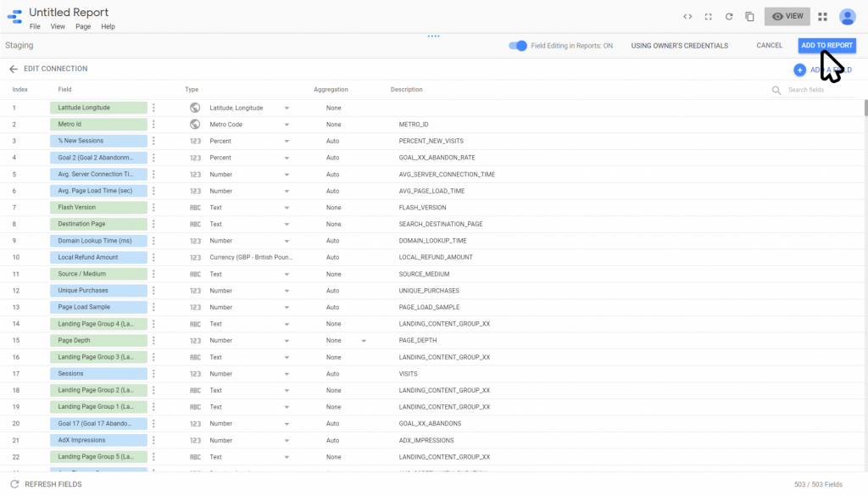Viewport: 868px width, 496px height.
Task: Open the File menu
Action: coord(35,27)
